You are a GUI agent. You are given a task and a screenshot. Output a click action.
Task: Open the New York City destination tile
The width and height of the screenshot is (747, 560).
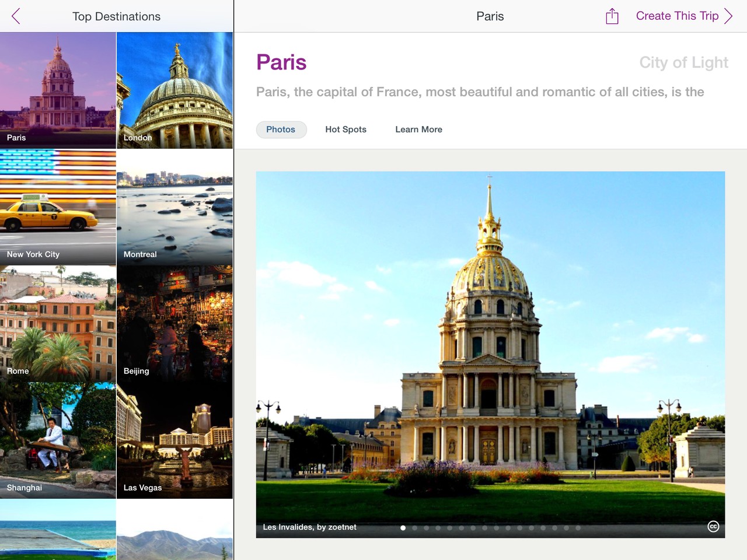coord(58,207)
